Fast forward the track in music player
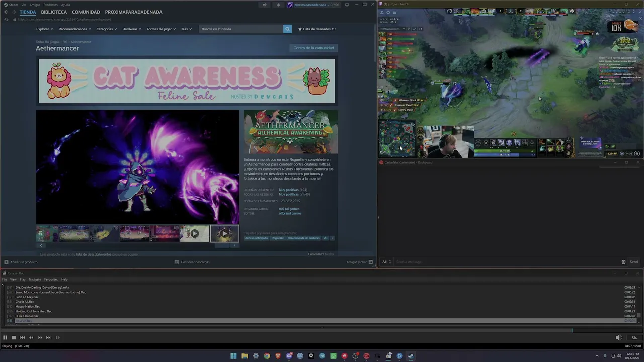The image size is (644, 362). pos(40,338)
